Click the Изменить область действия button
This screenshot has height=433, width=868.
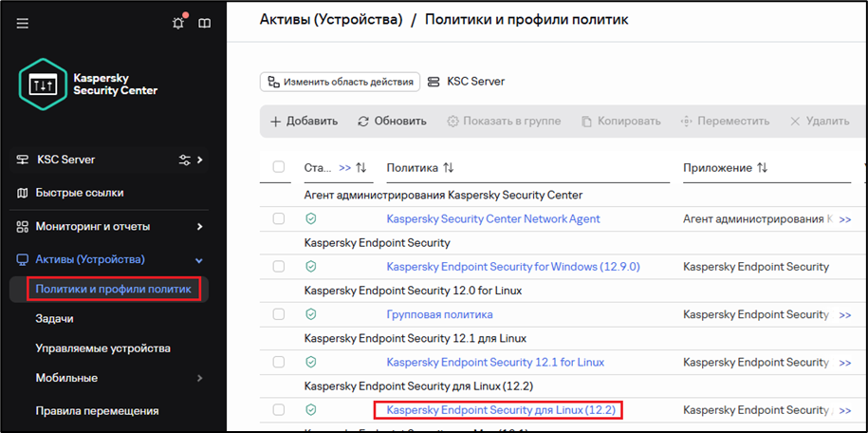pyautogui.click(x=340, y=82)
